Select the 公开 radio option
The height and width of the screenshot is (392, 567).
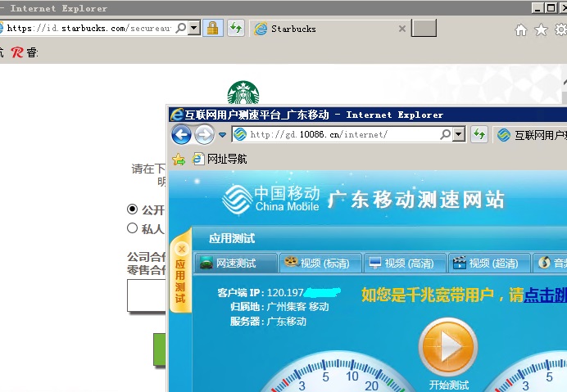(x=133, y=210)
